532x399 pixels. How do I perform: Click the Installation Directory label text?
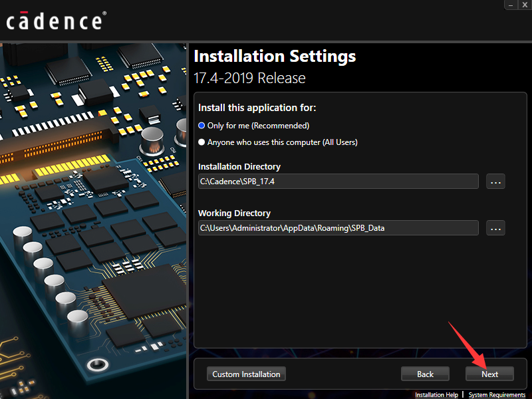point(239,167)
